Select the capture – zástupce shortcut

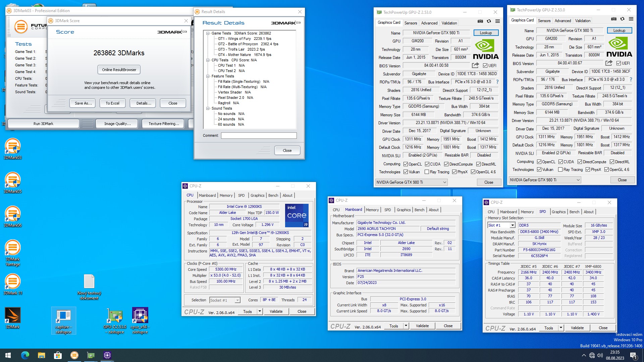click(x=63, y=321)
